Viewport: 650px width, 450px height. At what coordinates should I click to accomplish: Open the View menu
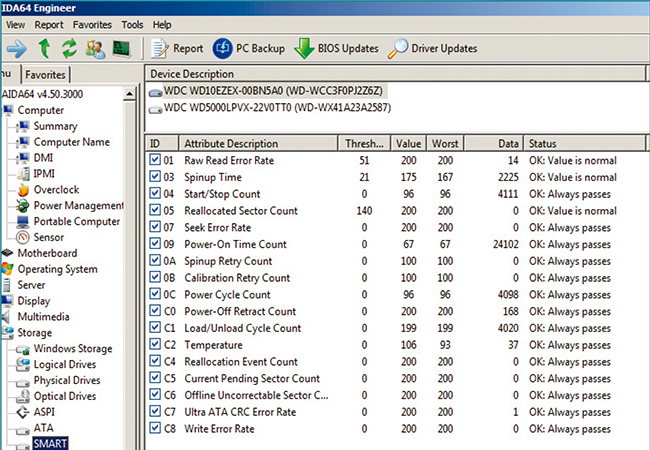pyautogui.click(x=15, y=25)
